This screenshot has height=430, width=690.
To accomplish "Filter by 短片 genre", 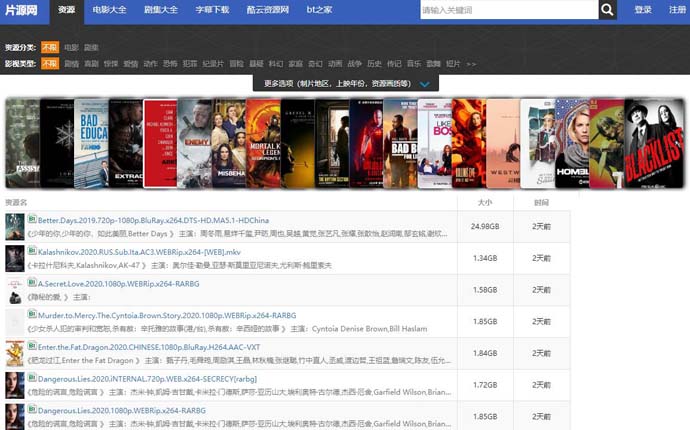I will (x=453, y=63).
